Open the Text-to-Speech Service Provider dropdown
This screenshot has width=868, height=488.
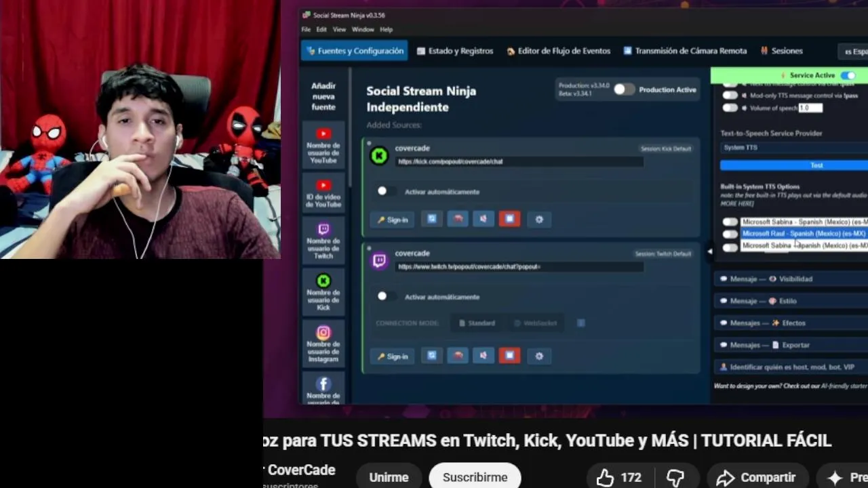(x=794, y=147)
